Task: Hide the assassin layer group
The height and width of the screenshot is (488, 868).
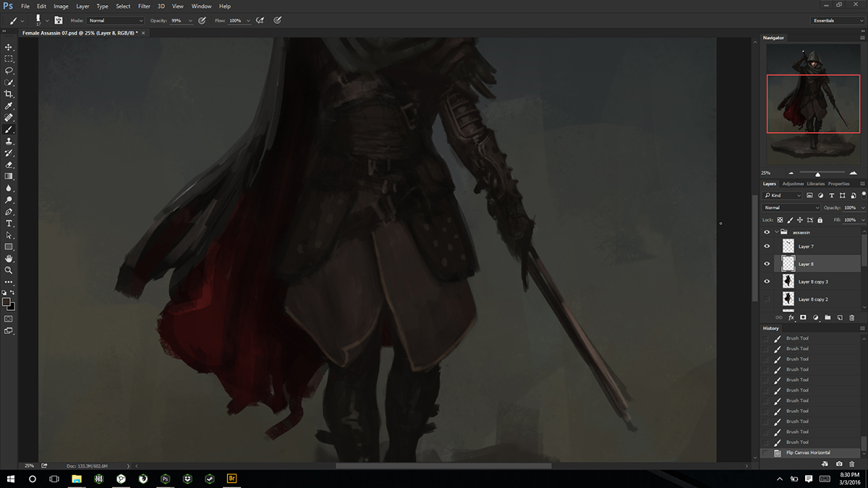Action: (x=767, y=233)
